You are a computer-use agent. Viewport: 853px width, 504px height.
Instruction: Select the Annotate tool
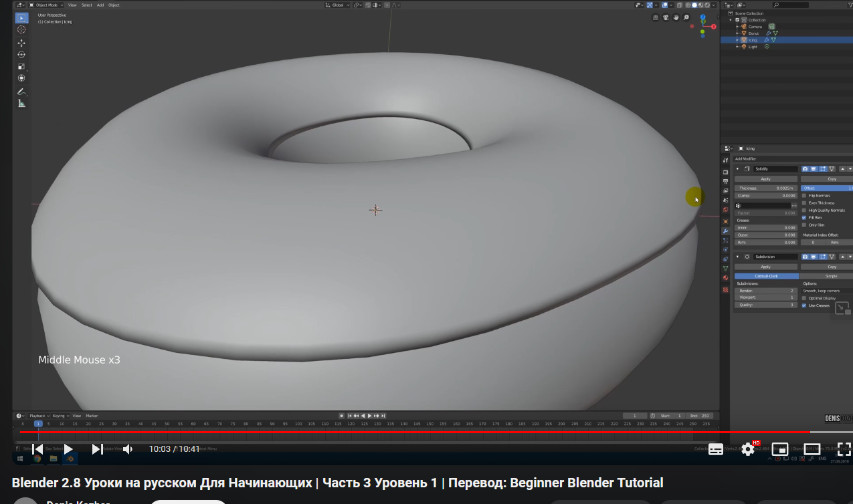pos(21,92)
